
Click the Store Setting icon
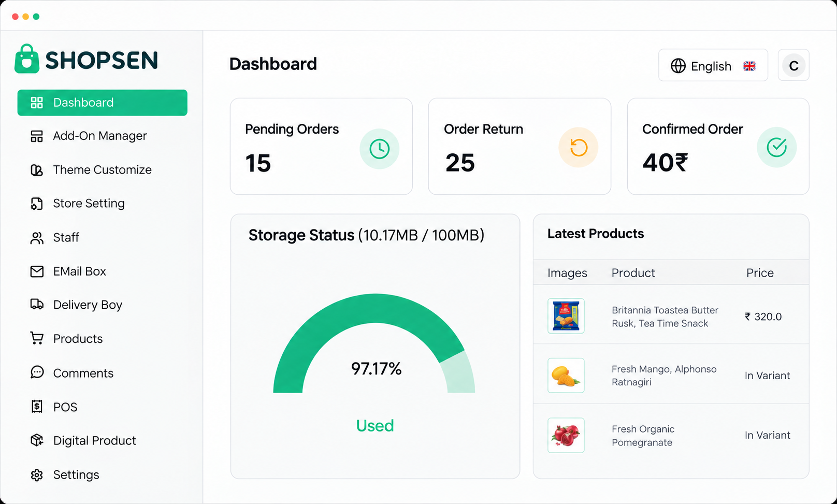pyautogui.click(x=37, y=204)
